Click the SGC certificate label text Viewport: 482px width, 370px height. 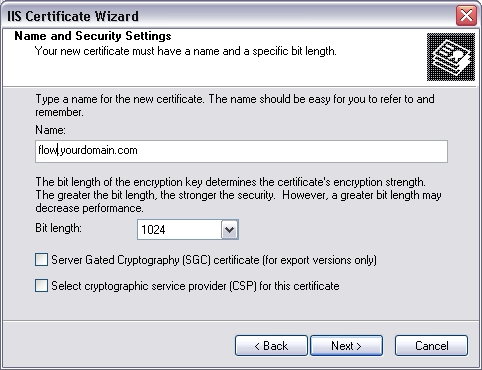coord(214,260)
